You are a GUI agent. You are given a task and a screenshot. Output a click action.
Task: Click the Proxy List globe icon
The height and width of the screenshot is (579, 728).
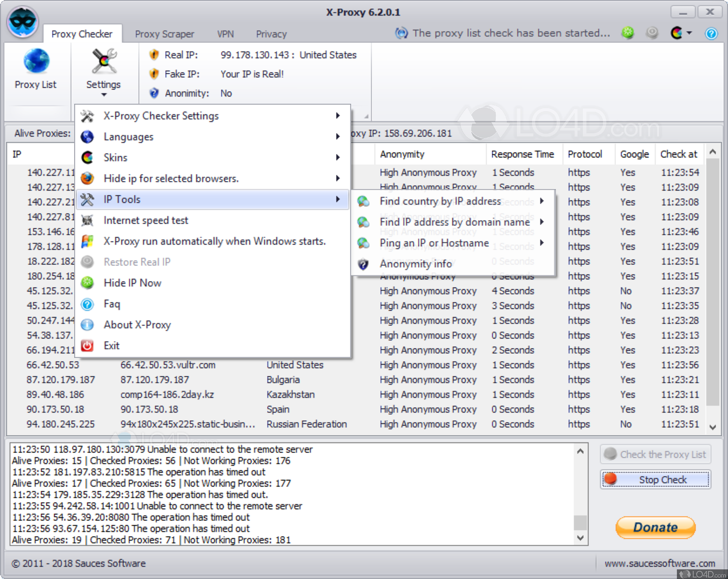coord(36,61)
